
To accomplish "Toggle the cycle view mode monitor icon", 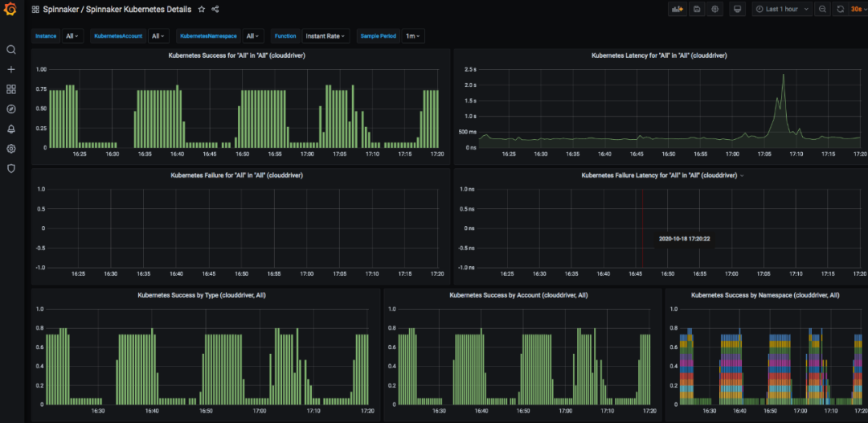I will tap(735, 10).
